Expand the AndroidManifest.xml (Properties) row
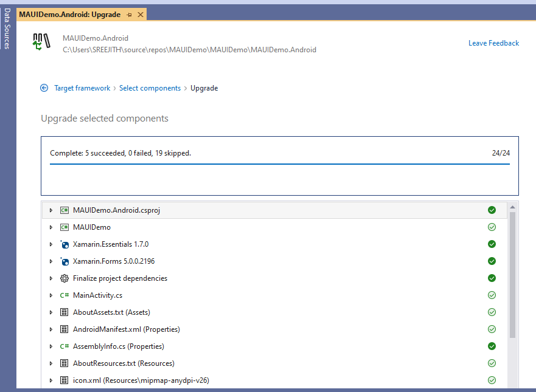Viewport: 536px width, 392px height. (x=51, y=329)
